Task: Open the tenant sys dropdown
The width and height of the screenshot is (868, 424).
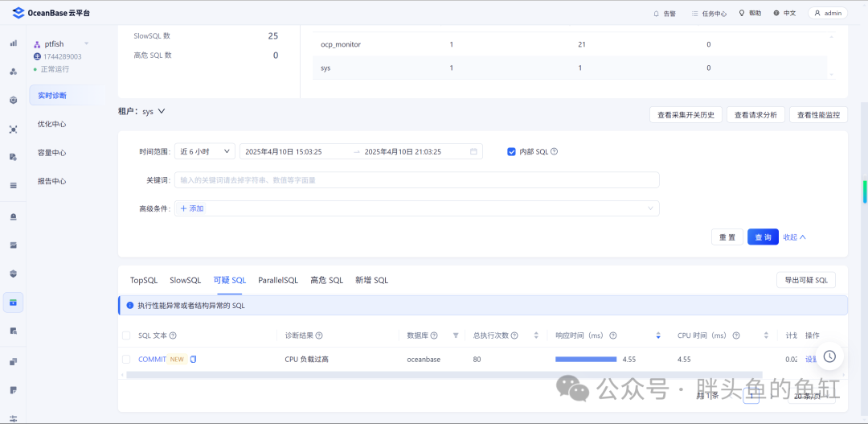Action: click(154, 111)
